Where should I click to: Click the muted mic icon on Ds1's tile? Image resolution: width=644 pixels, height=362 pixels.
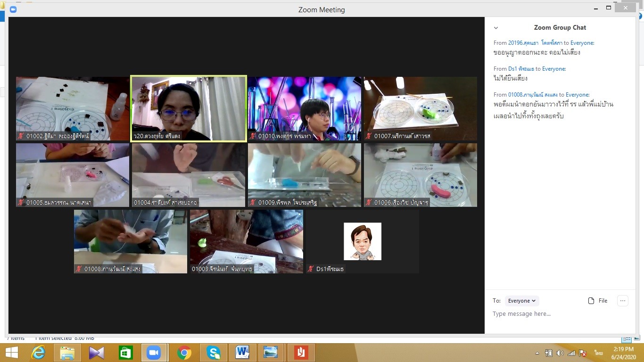311,269
